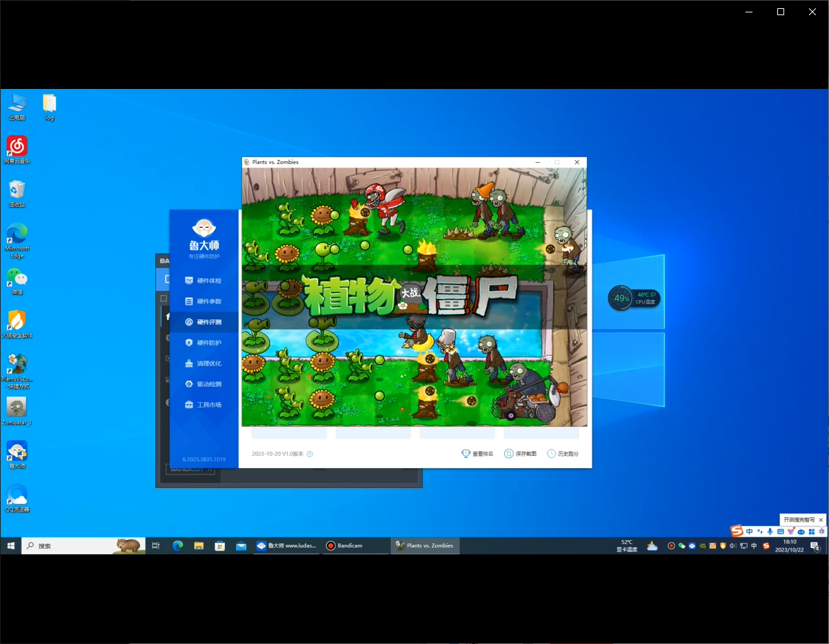This screenshot has height=644, width=829.
Task: Click the Sogou microphone voice icon
Action: tap(770, 532)
